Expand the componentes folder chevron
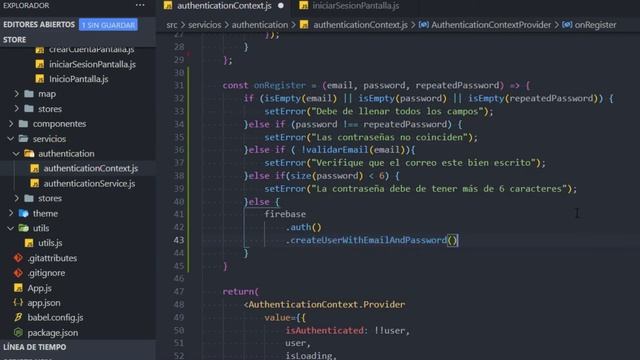Viewport: 640px width, 360px height. click(11, 124)
